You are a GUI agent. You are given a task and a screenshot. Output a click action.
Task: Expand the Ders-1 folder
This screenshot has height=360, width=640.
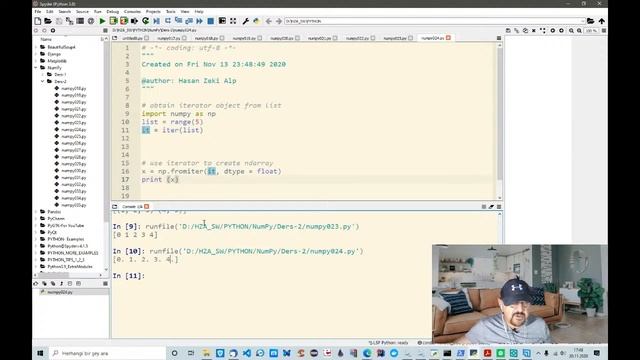[x=42, y=74]
